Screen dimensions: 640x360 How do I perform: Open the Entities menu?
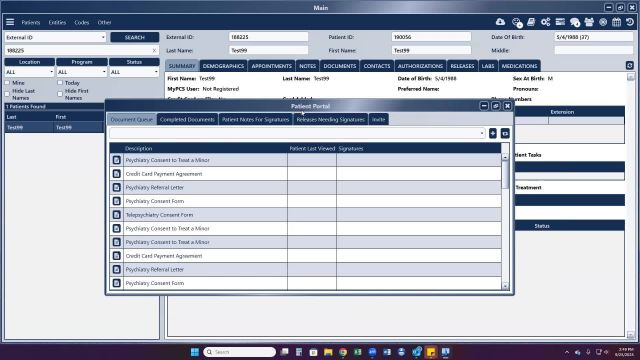tap(57, 22)
